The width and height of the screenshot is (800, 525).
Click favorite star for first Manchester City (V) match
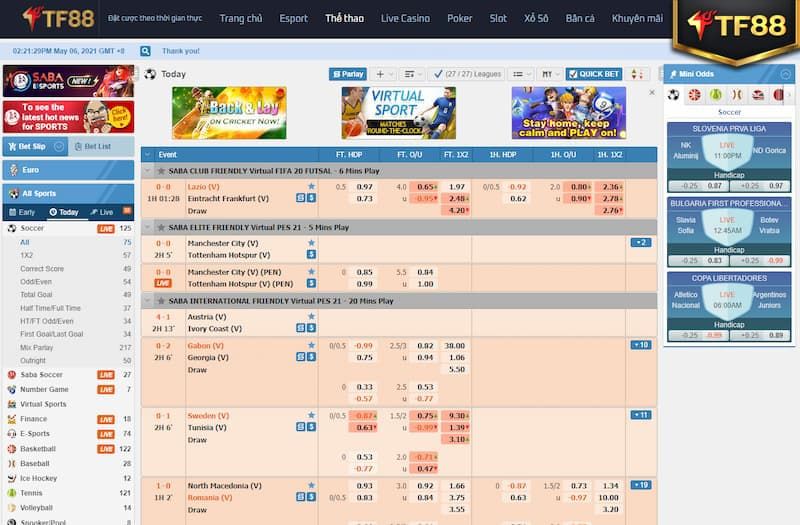point(311,243)
